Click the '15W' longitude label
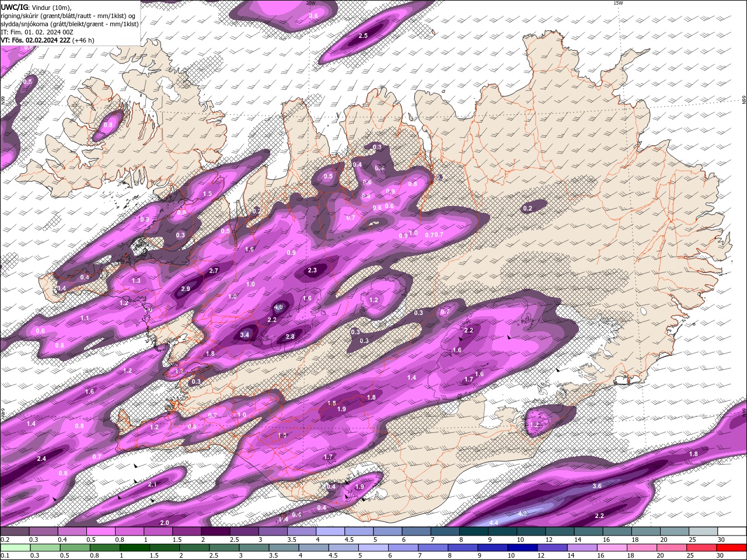747x560 pixels. (x=618, y=3)
